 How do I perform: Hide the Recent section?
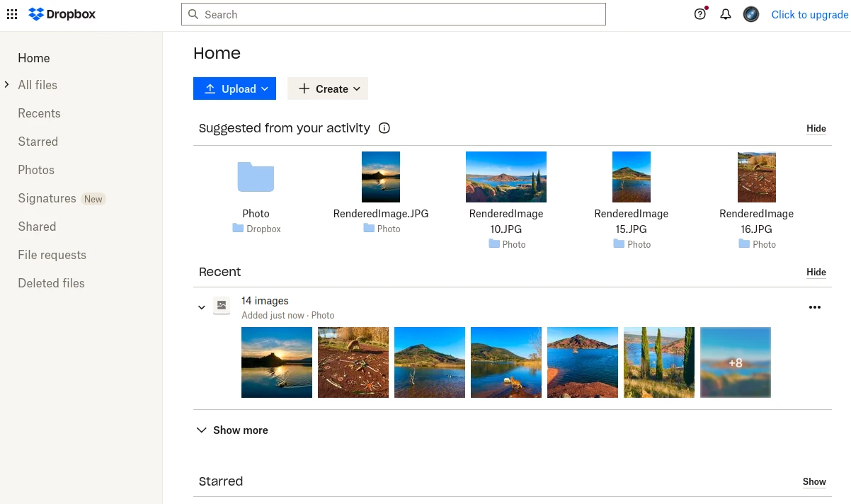(x=816, y=273)
